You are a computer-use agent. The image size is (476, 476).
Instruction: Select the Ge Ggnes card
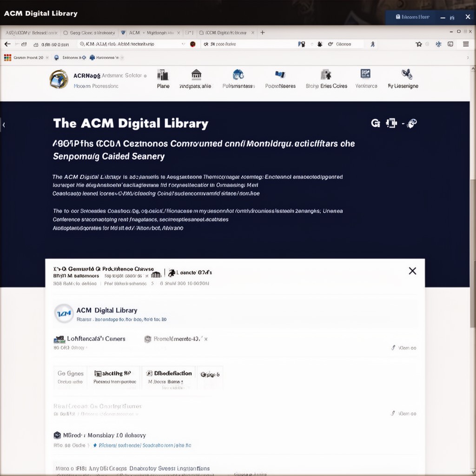click(71, 377)
